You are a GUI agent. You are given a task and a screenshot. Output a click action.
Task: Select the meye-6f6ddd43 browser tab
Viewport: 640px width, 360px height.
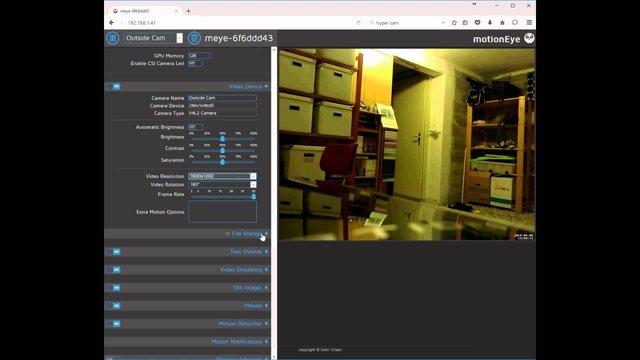(145, 11)
